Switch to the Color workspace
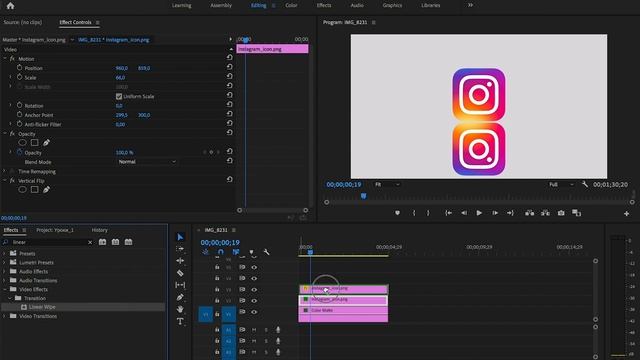 pyautogui.click(x=291, y=5)
